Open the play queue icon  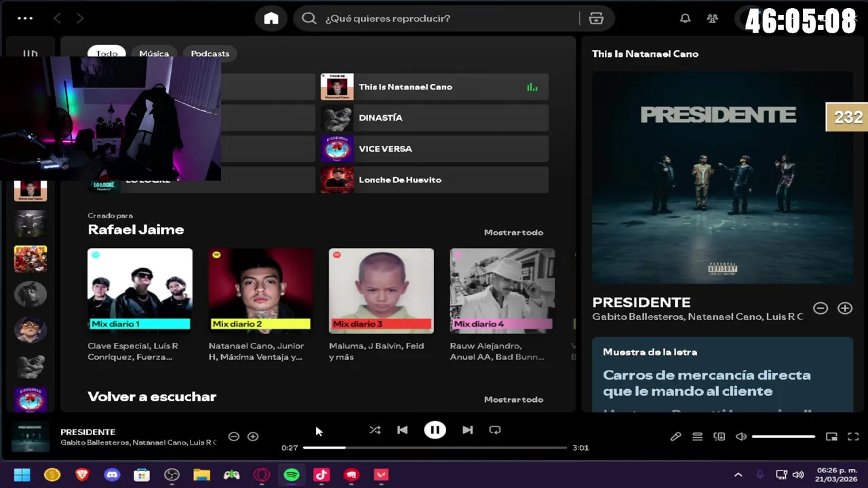click(697, 436)
